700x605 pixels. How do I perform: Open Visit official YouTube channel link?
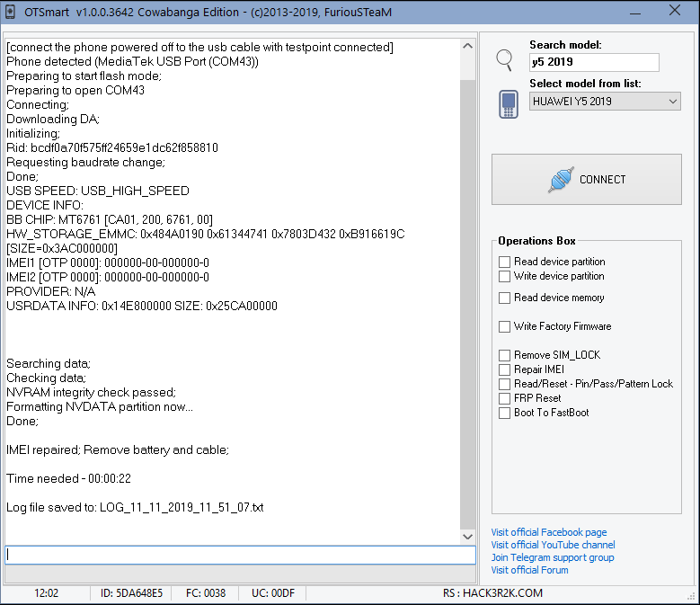pyautogui.click(x=553, y=545)
